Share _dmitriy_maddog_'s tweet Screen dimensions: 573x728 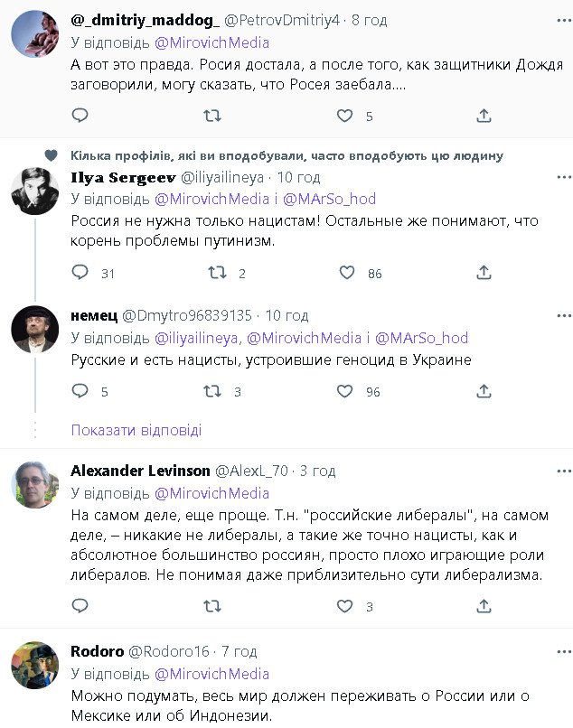tap(484, 116)
